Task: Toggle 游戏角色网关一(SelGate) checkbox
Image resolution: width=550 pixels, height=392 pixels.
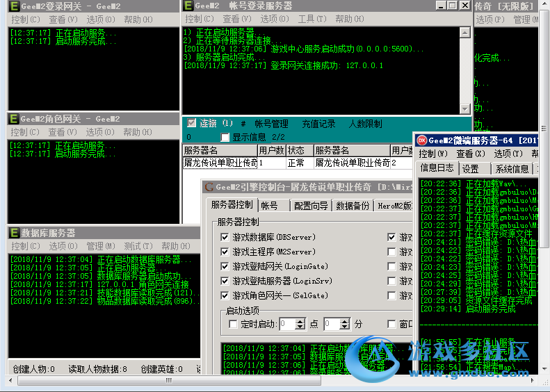Action: 225,295
